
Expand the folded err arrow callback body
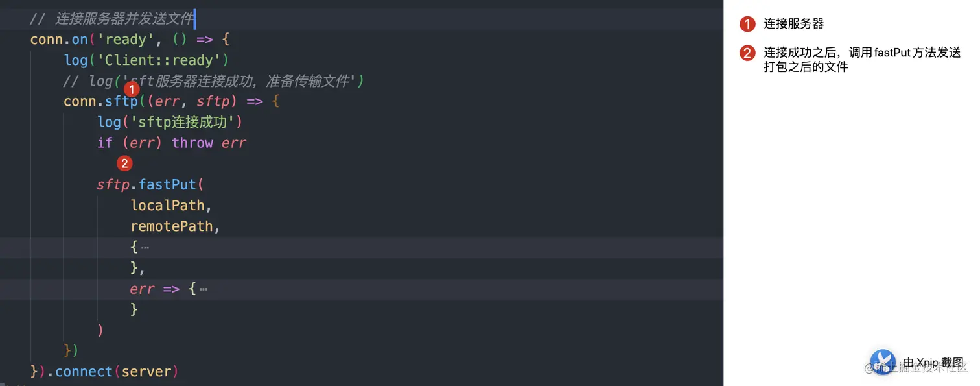pyautogui.click(x=204, y=289)
